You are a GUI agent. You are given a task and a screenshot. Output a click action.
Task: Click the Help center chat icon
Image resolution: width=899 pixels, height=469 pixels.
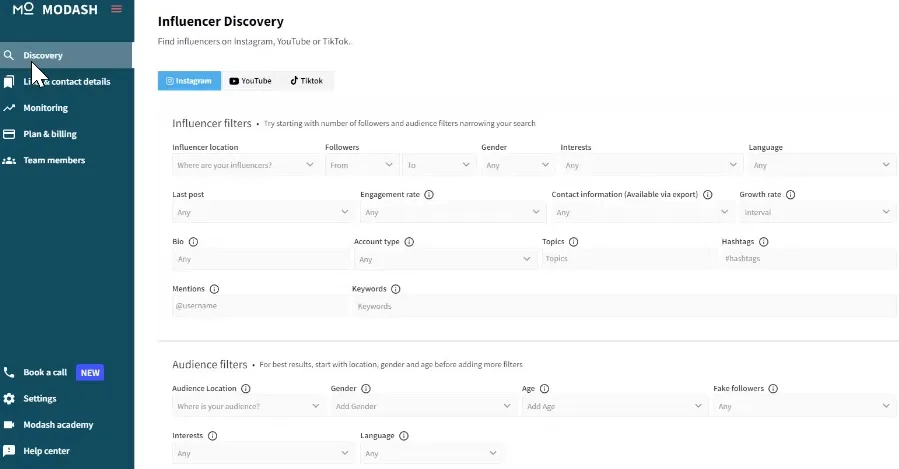tap(9, 451)
